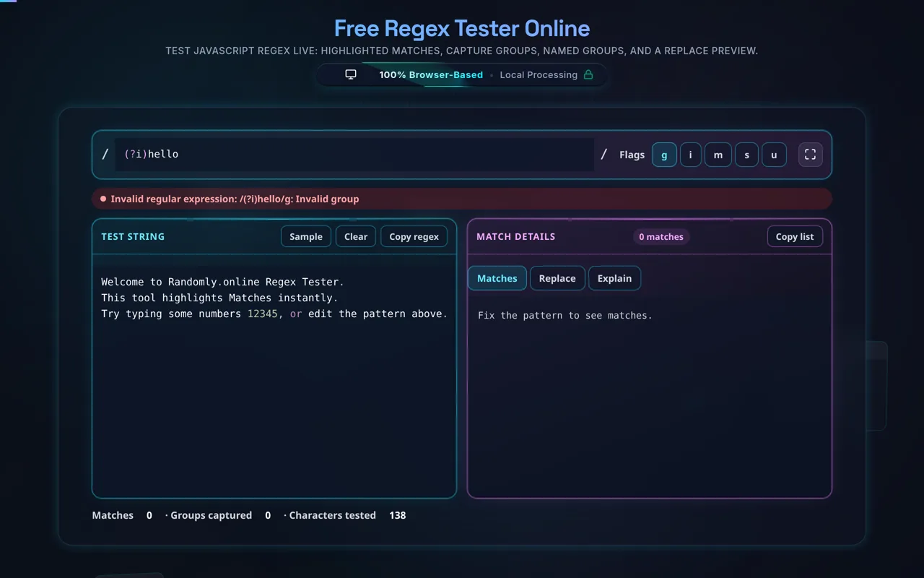Click the number 12345 in the test string
This screenshot has height=578, width=924.
(x=263, y=314)
